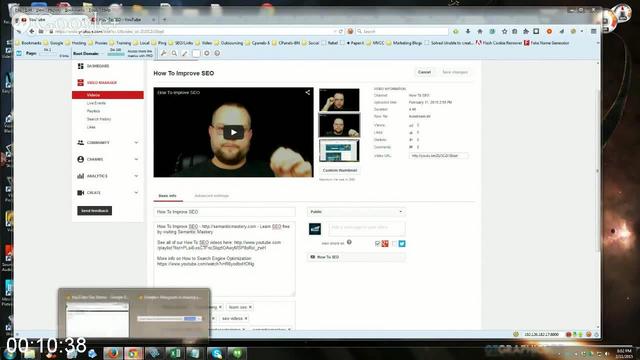Click the browser Downloads arrow icon
The image size is (640, 360).
468,31
